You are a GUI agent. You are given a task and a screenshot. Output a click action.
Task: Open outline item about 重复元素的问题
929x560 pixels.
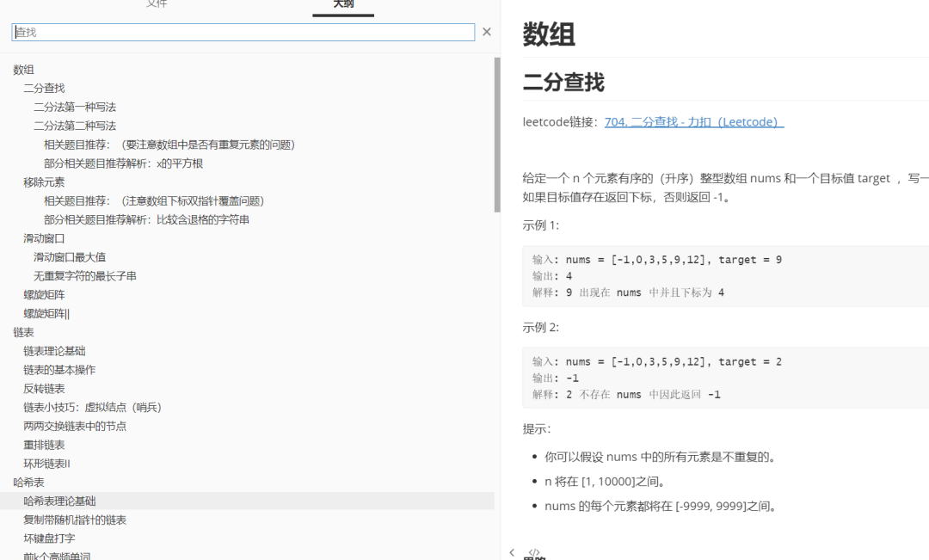(x=169, y=145)
